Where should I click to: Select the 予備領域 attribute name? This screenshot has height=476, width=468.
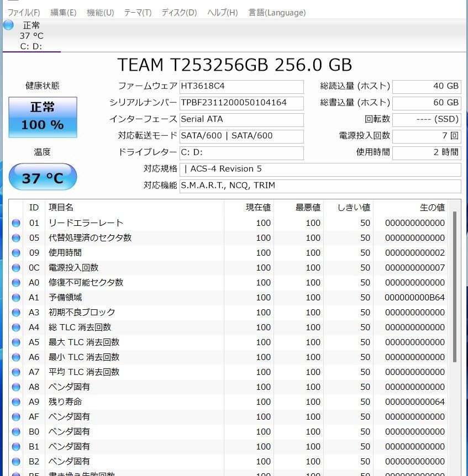pyautogui.click(x=65, y=298)
